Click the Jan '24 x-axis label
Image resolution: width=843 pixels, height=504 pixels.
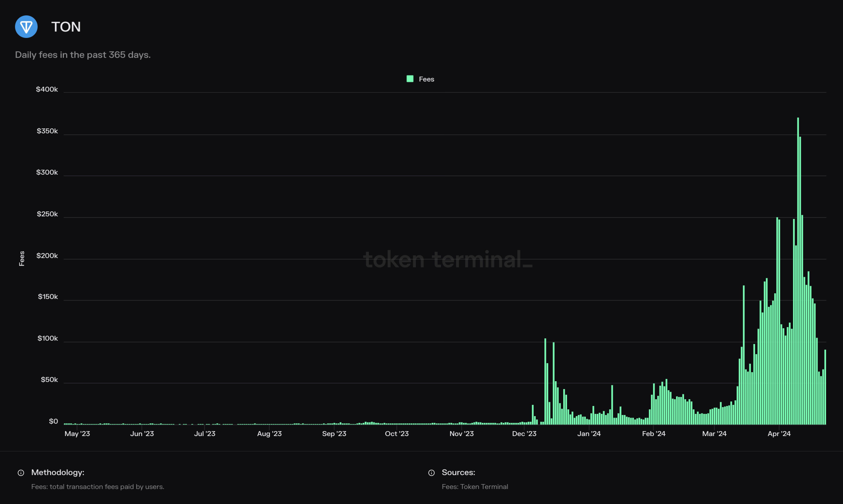click(589, 434)
